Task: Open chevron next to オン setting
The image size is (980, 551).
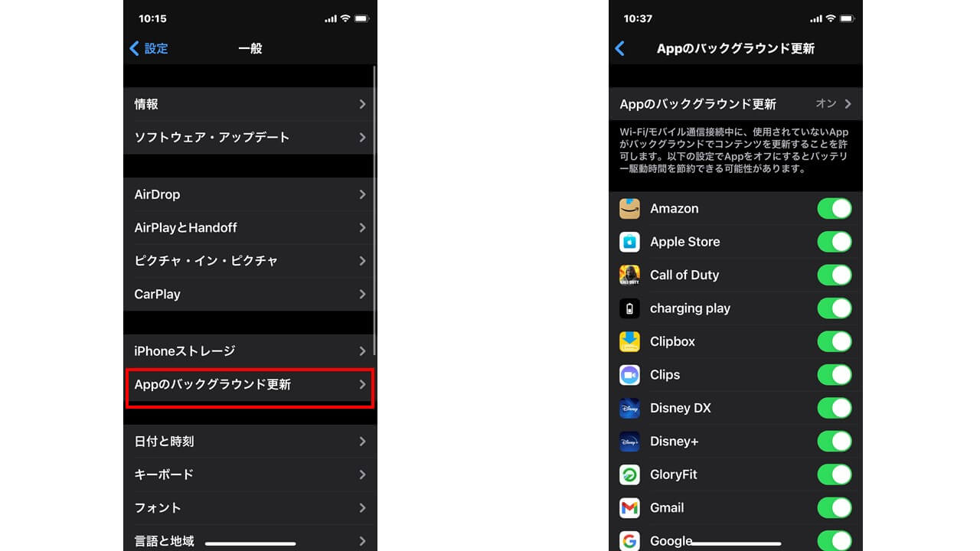Action: [x=848, y=104]
